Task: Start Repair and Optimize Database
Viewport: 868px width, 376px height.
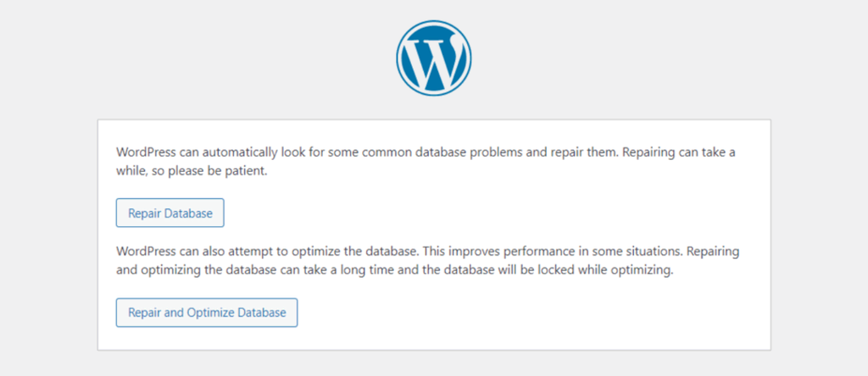Action: point(207,312)
